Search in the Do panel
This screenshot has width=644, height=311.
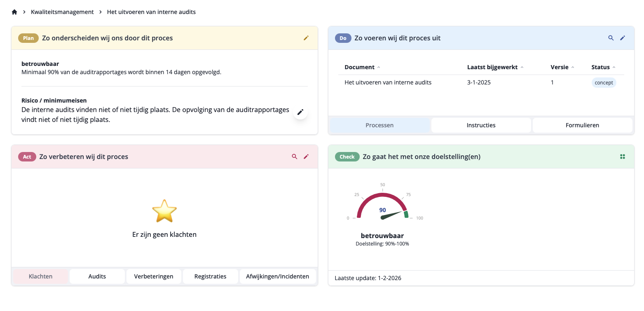[611, 38]
